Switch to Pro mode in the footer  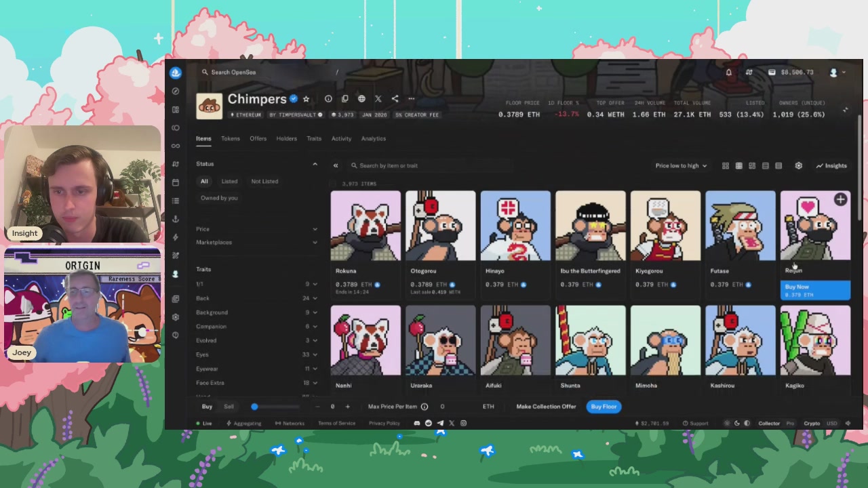(790, 424)
